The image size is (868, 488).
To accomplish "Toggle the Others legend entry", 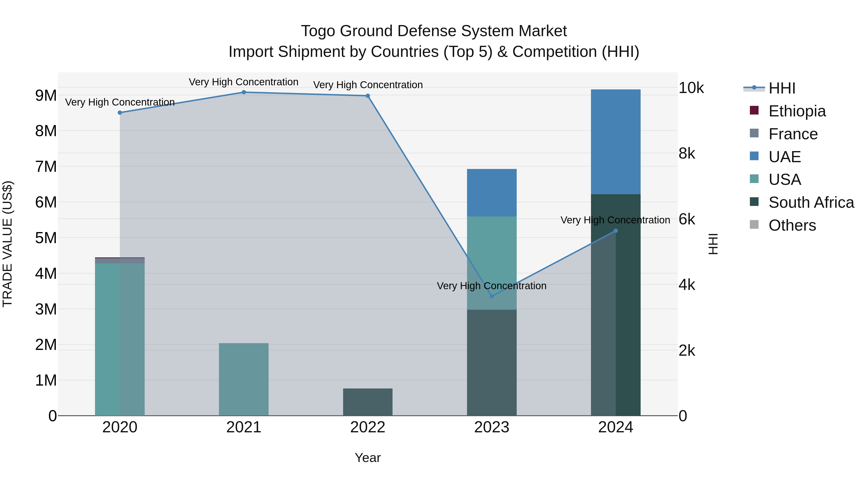I will (x=782, y=225).
